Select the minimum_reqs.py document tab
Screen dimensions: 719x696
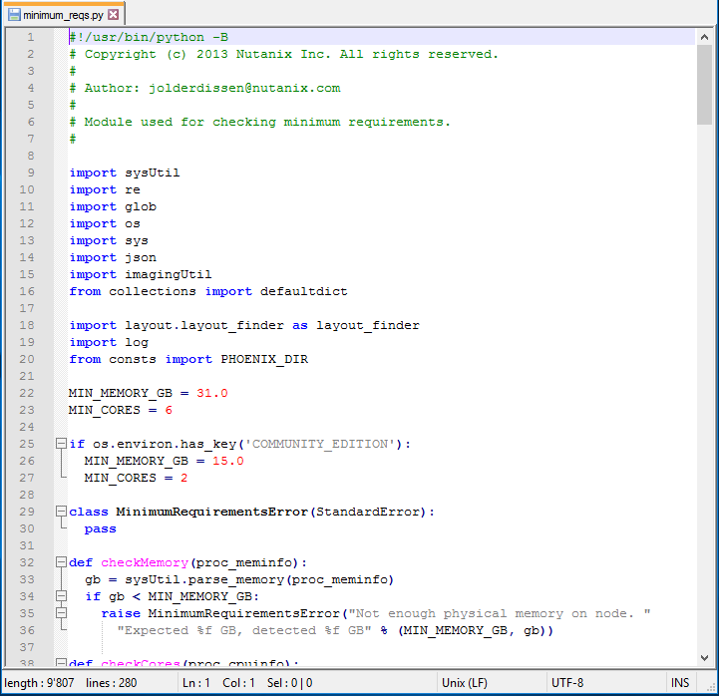click(62, 15)
